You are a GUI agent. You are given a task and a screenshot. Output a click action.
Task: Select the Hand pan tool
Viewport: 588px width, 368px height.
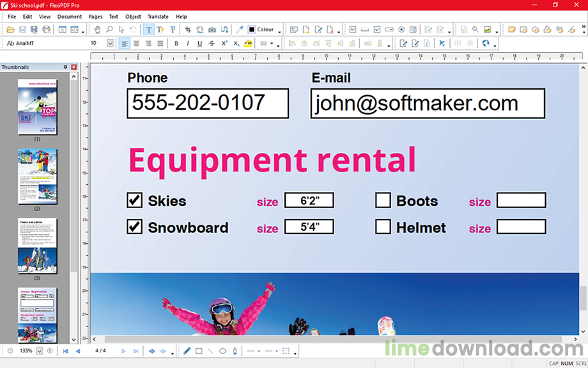98,29
